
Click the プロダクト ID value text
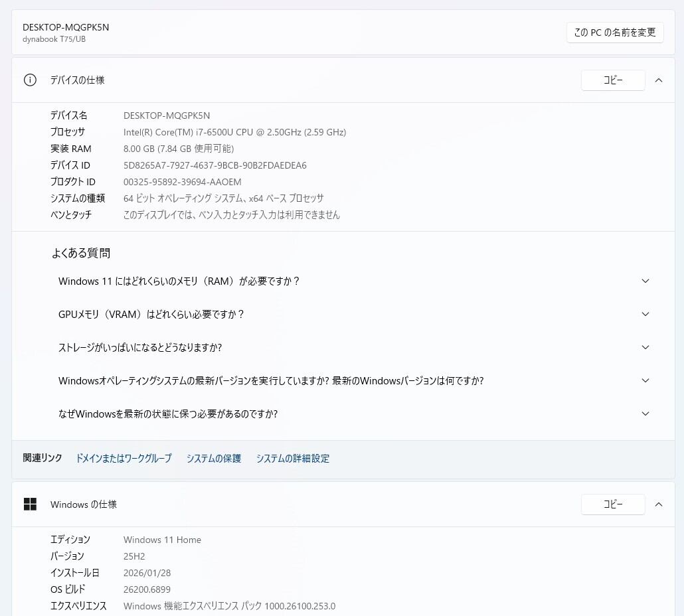tap(183, 182)
